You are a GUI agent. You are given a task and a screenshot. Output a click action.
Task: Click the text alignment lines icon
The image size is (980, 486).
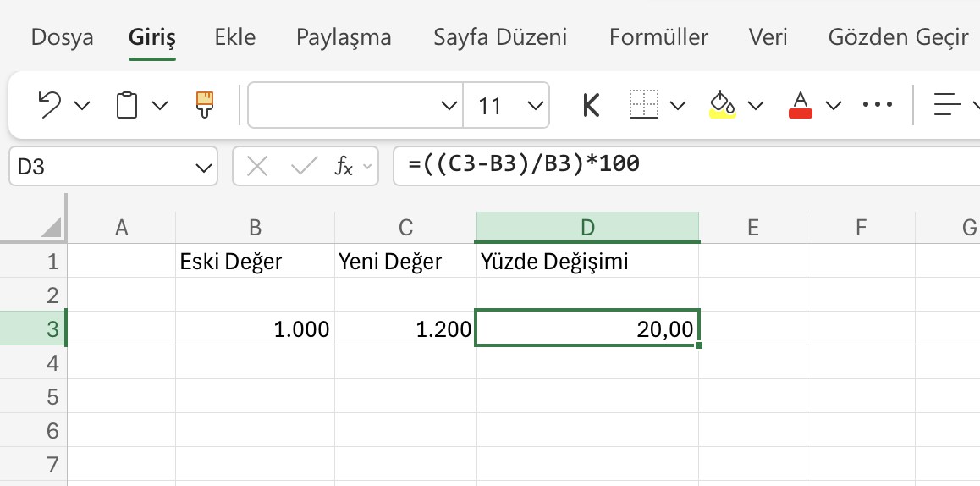(947, 104)
